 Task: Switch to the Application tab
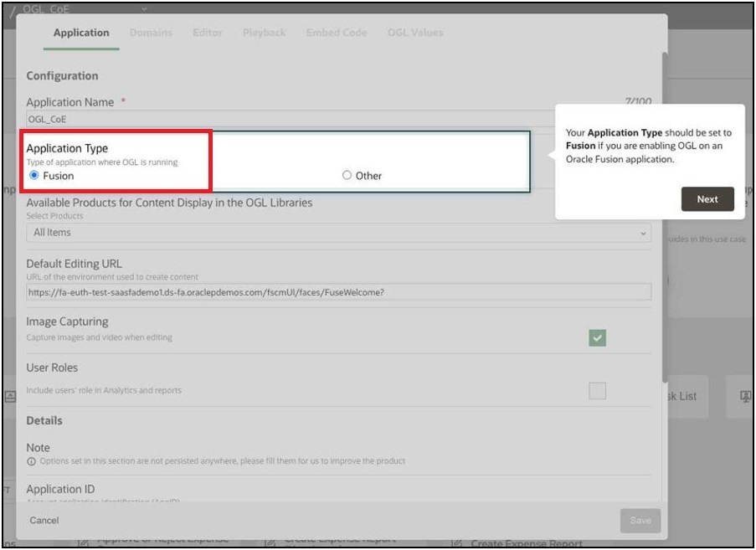tap(81, 33)
